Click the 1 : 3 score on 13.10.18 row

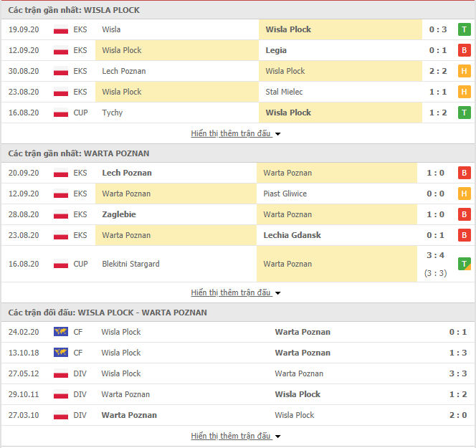click(458, 353)
